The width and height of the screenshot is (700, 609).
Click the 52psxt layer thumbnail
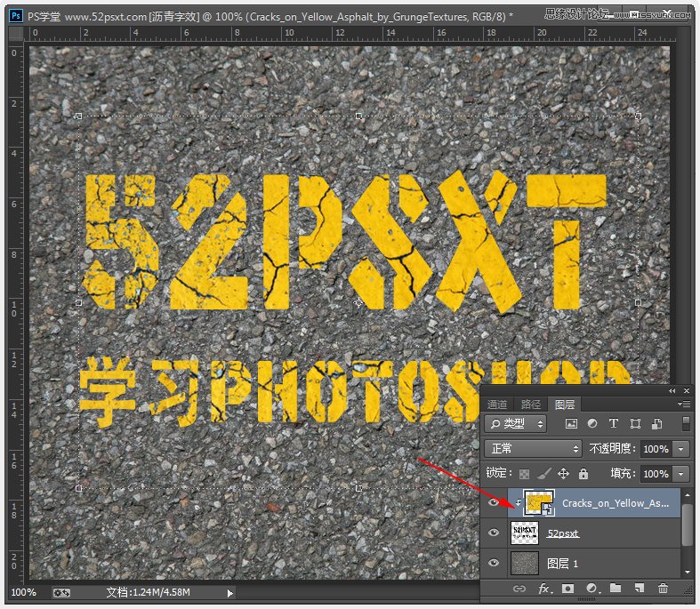[x=525, y=533]
